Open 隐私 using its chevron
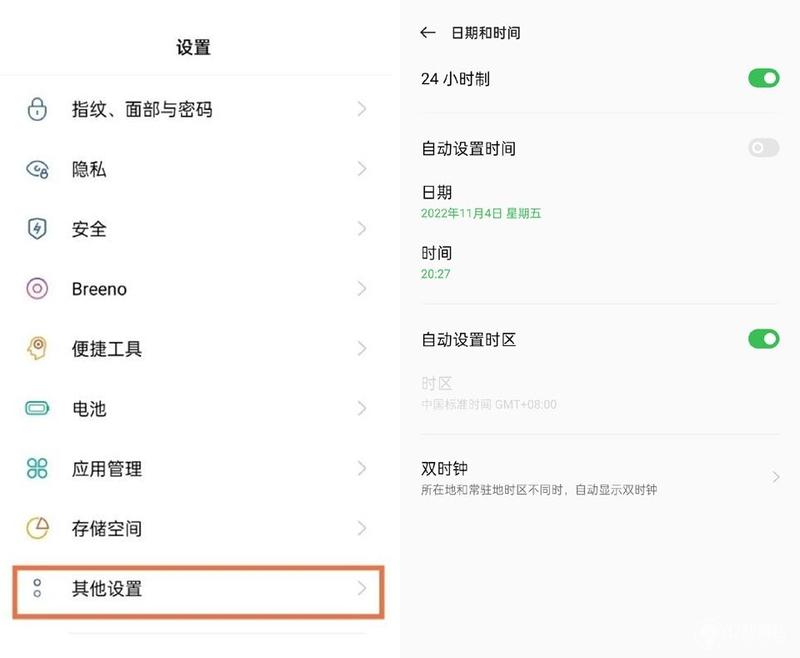 coord(362,169)
